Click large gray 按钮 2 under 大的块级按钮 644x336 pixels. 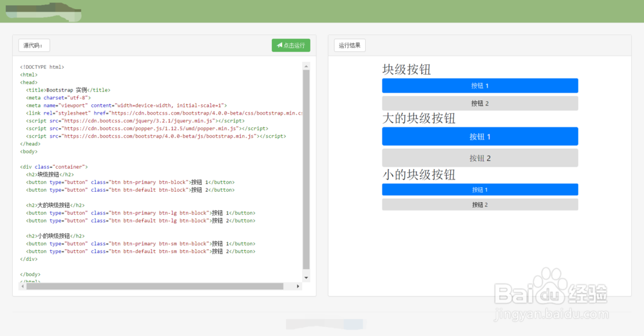pos(480,158)
